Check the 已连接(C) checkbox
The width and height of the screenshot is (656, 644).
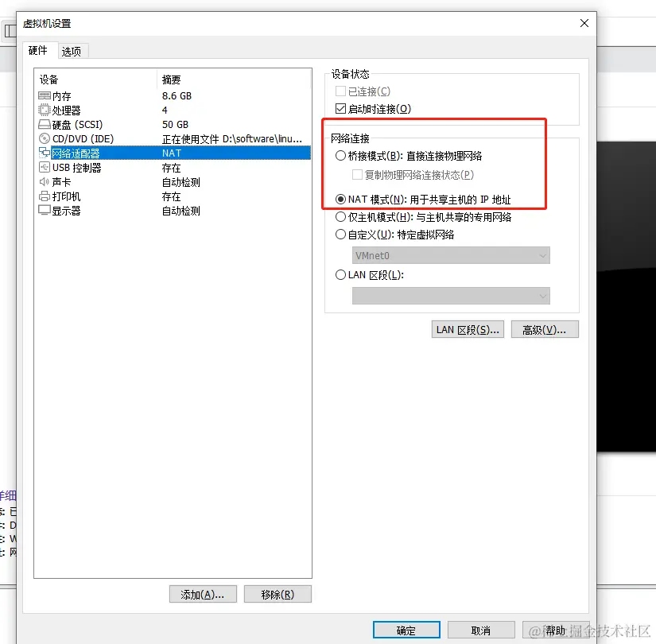[340, 91]
